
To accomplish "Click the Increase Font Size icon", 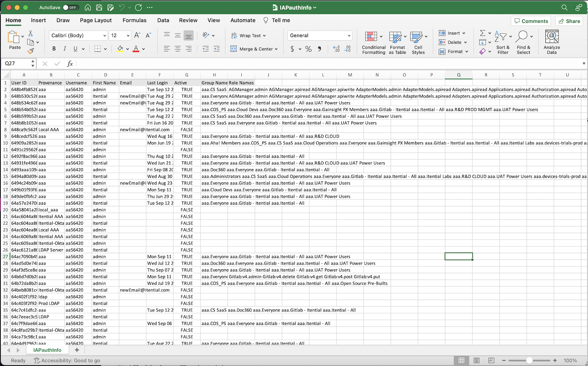I will (x=137, y=36).
